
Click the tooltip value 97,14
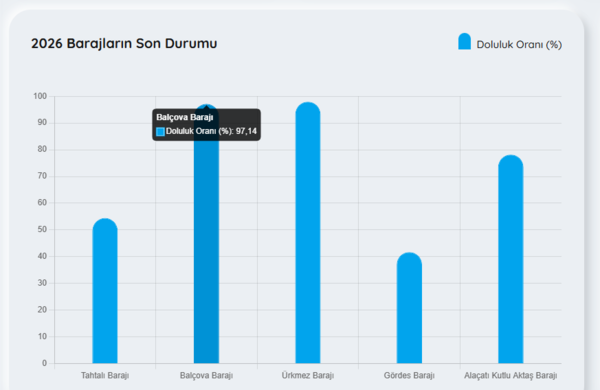(x=246, y=131)
